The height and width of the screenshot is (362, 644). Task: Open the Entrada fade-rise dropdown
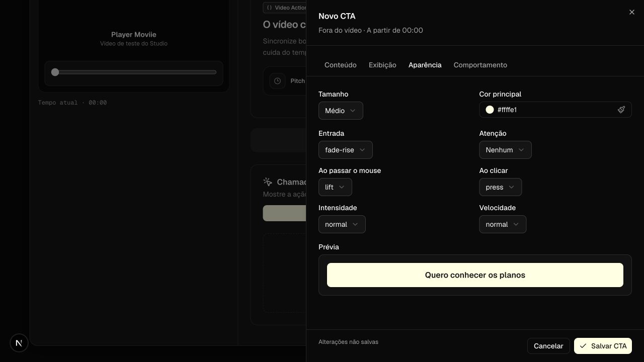pos(345,150)
